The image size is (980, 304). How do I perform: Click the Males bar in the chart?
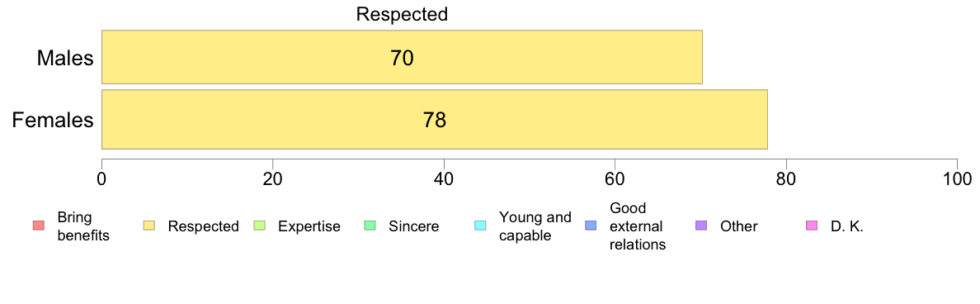point(402,57)
